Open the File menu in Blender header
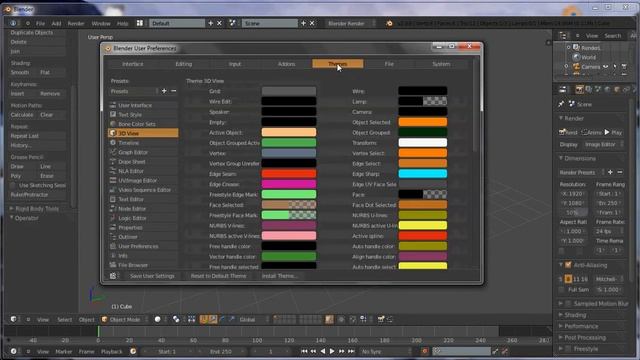The height and width of the screenshot is (360, 640). pos(40,24)
